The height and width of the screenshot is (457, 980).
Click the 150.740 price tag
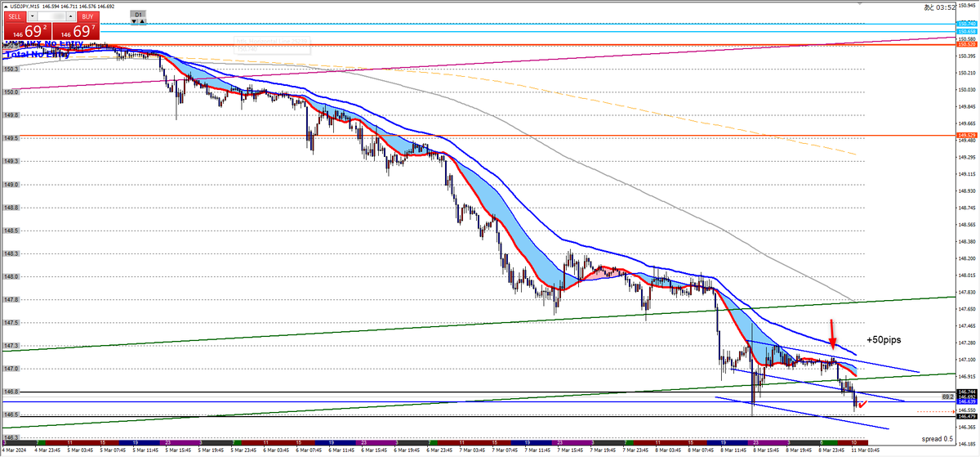pyautogui.click(x=967, y=25)
